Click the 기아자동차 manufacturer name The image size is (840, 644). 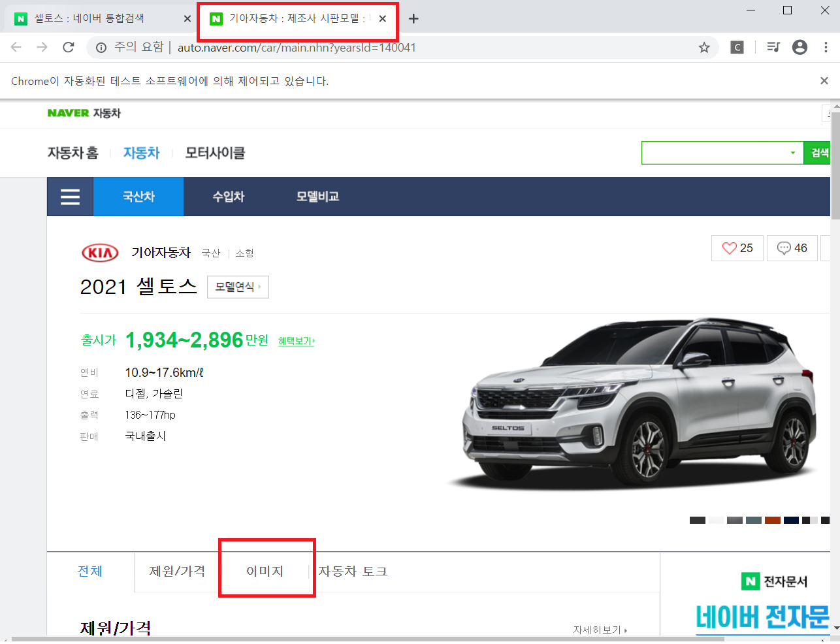click(161, 253)
